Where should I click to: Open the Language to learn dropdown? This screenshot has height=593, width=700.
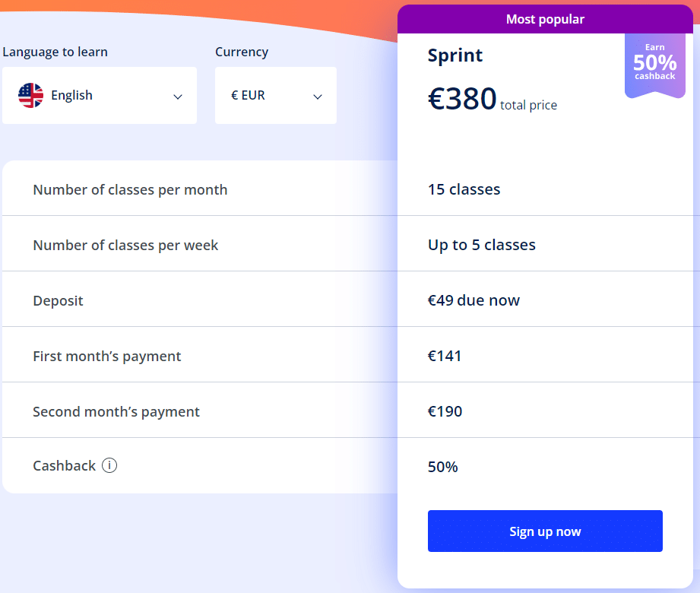point(100,95)
